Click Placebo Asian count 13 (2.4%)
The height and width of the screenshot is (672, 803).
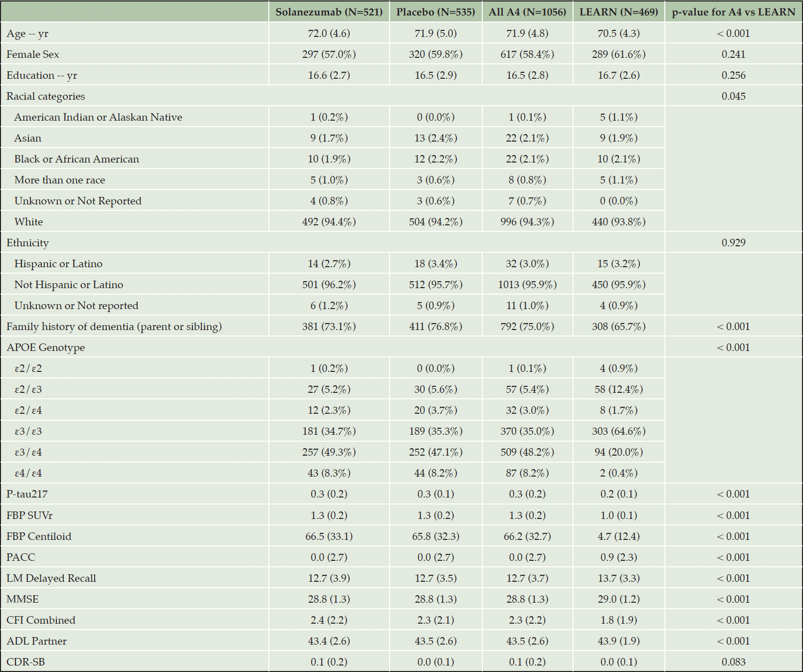tap(436, 138)
